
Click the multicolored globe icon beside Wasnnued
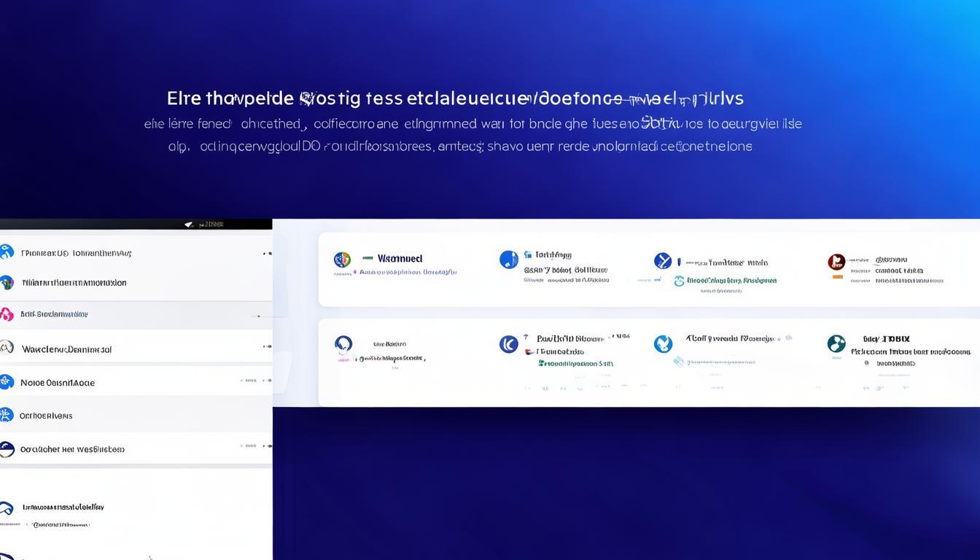342,260
